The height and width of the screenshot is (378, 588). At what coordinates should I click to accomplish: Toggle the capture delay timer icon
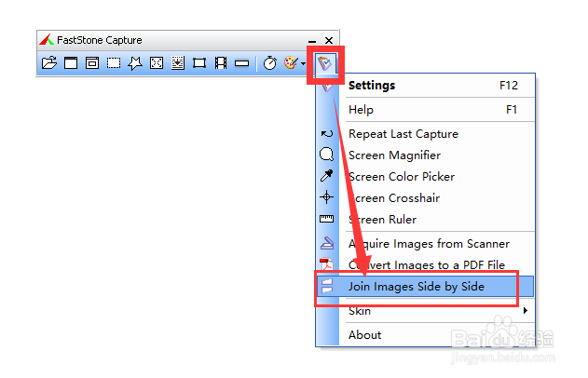pyautogui.click(x=270, y=63)
